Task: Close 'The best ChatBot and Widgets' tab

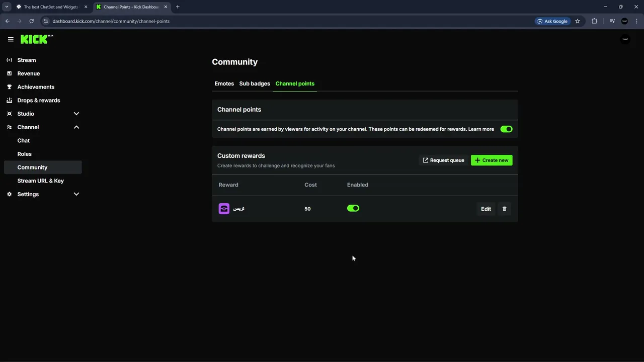Action: [x=86, y=7]
